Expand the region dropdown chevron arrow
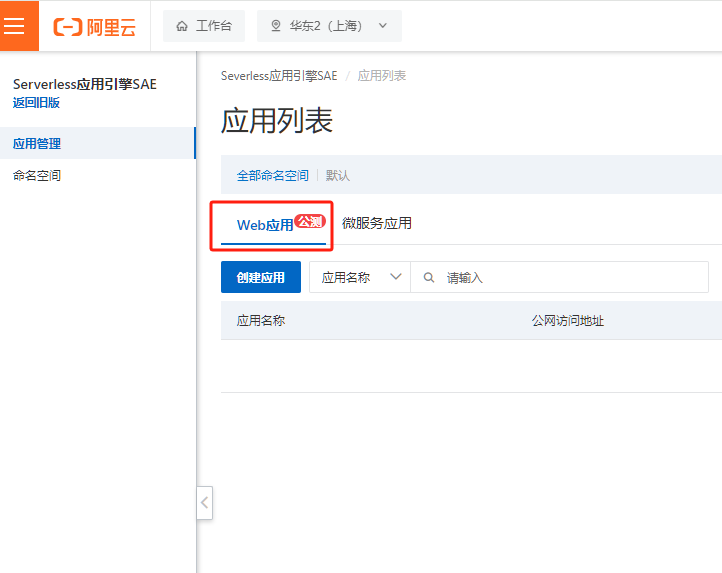Screen dimensions: 722x573 [383, 26]
